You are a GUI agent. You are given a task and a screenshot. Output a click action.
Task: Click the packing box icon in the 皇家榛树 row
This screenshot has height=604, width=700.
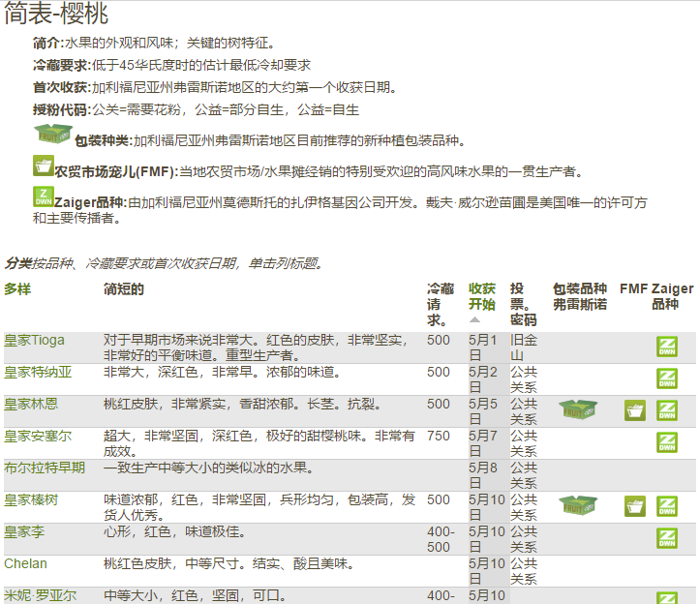click(x=578, y=505)
